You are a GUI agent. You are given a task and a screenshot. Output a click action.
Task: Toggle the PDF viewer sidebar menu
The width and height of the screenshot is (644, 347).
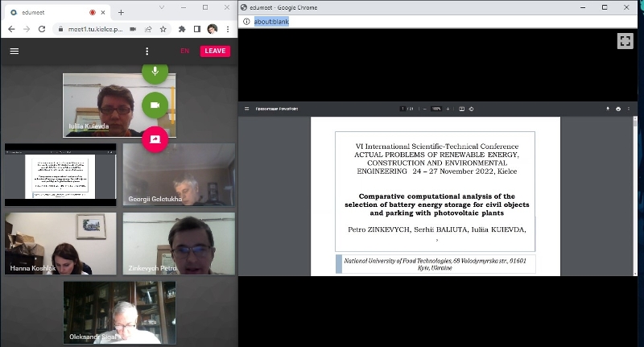247,109
